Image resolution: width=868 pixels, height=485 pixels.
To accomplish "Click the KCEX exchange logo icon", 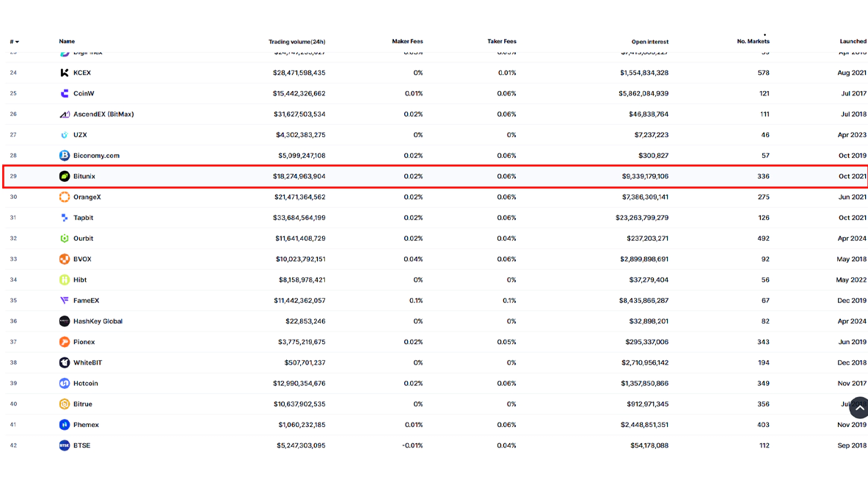I will click(x=65, y=73).
